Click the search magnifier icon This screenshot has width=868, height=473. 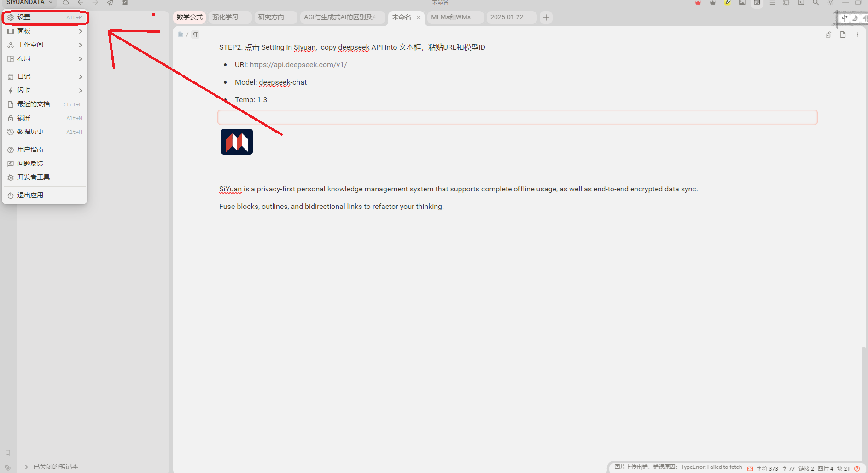tap(816, 3)
